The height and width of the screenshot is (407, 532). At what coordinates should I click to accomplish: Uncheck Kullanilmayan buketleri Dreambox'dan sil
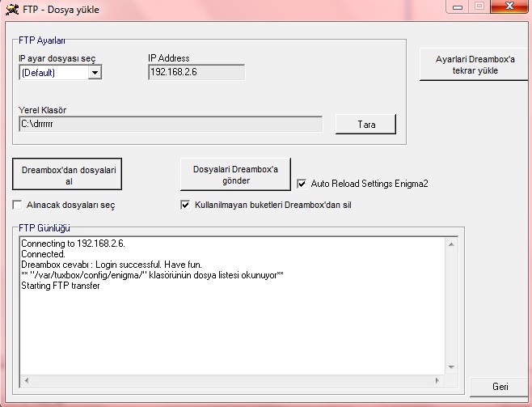[185, 205]
